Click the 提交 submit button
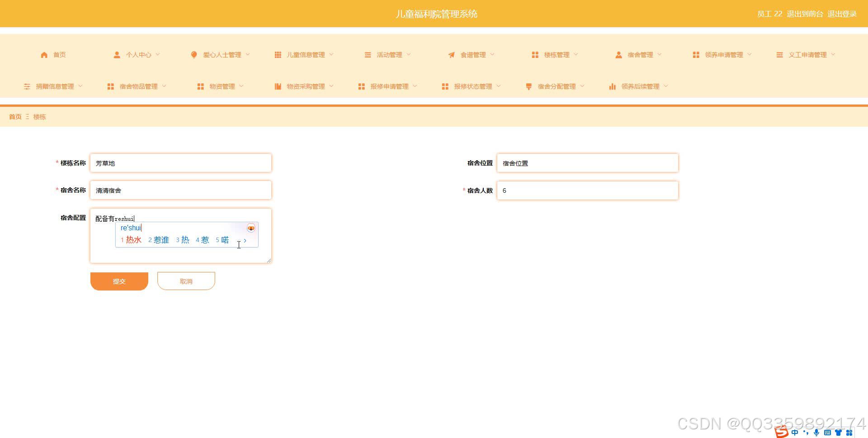This screenshot has height=438, width=868. [x=119, y=281]
